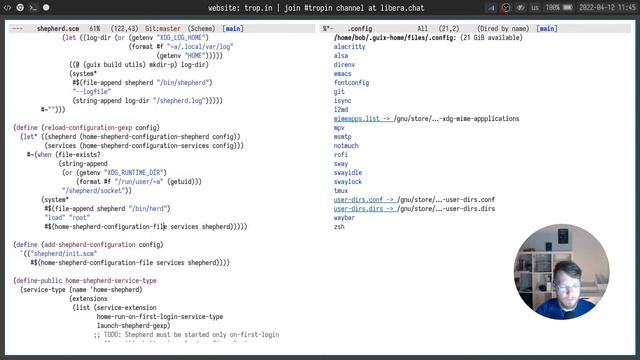
Task: Click launch-shepherd-gexp line
Action: click(x=133, y=325)
